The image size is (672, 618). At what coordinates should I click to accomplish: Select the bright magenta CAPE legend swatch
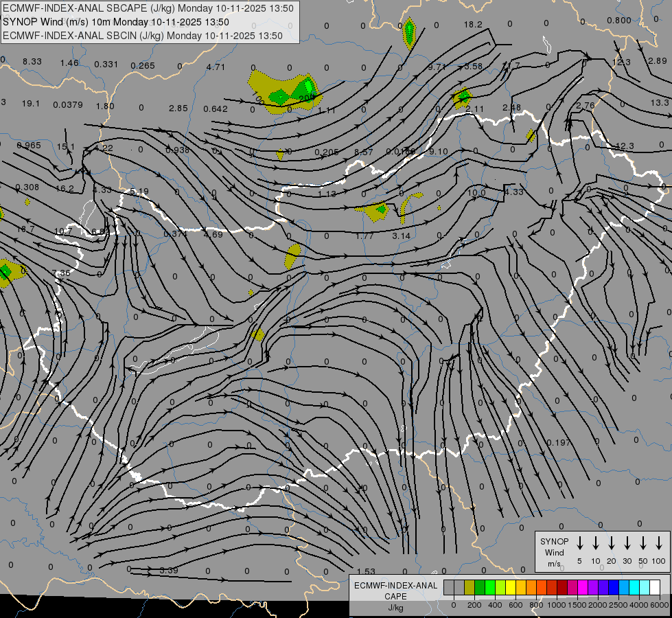pyautogui.click(x=583, y=587)
